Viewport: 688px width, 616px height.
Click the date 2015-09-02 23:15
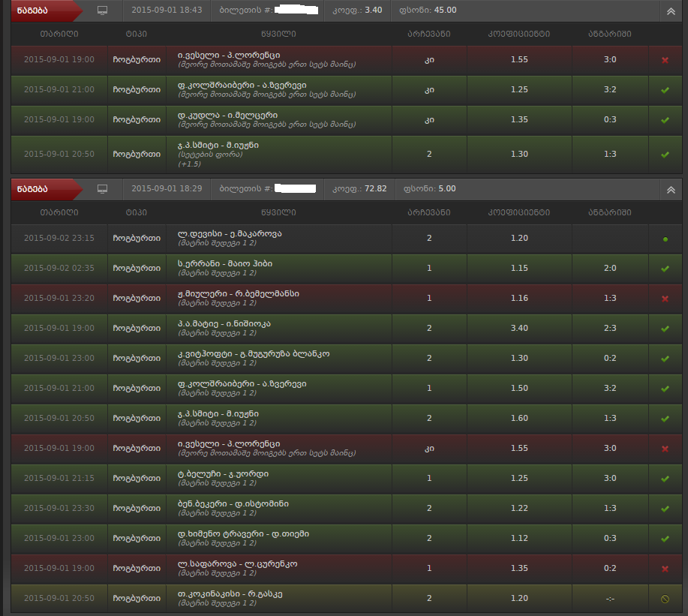(59, 239)
